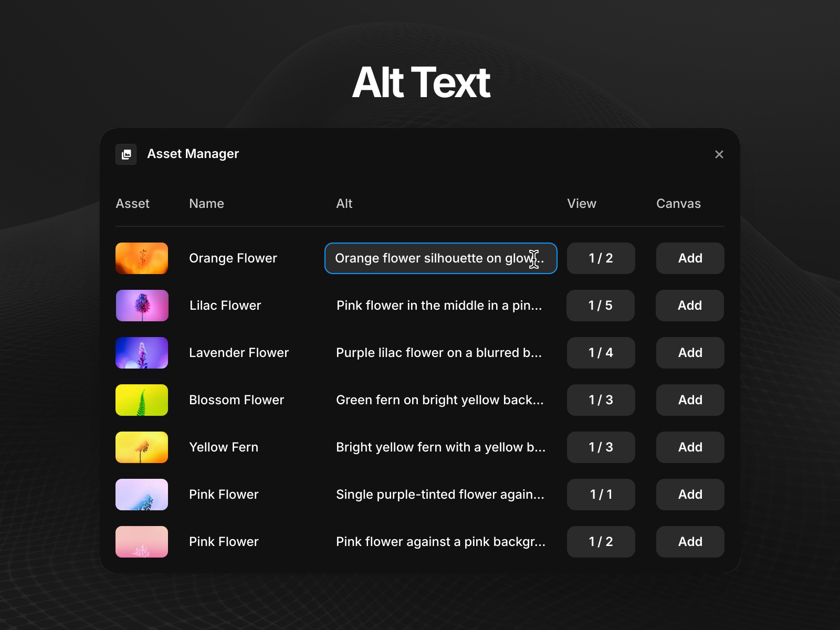
Task: Close the Asset Manager dialog
Action: (x=719, y=154)
